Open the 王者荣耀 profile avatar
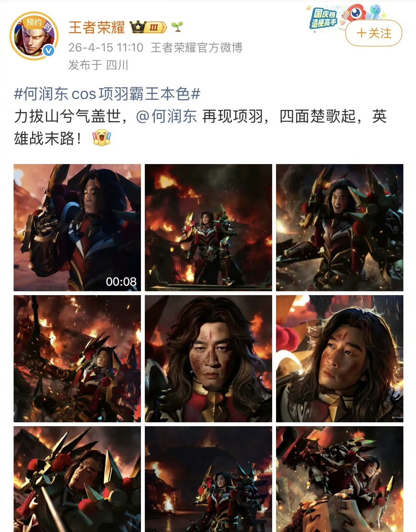The height and width of the screenshot is (532, 416). [34, 36]
